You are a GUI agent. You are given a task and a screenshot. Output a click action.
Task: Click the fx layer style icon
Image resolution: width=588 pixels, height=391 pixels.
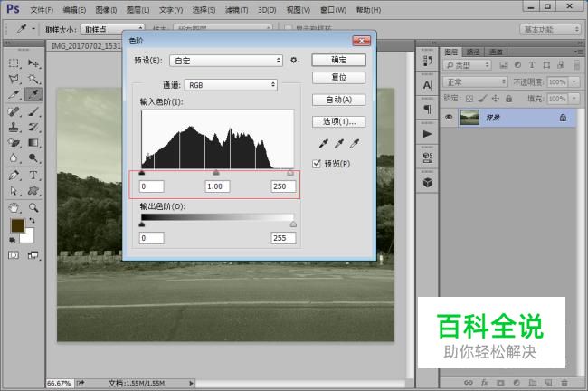point(485,383)
